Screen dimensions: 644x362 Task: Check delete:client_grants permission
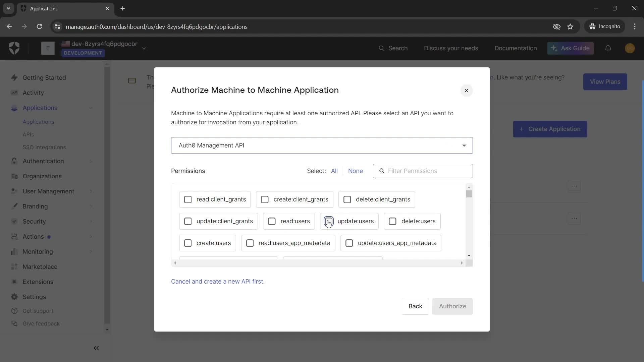(347, 200)
